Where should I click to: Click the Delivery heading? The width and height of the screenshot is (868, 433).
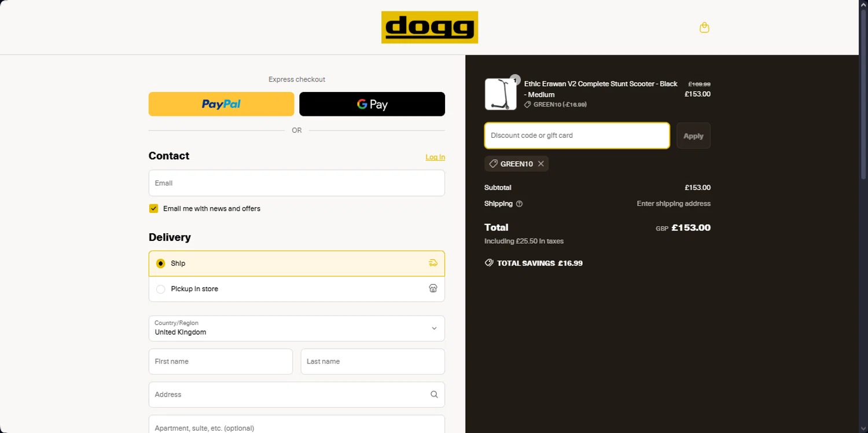(170, 237)
